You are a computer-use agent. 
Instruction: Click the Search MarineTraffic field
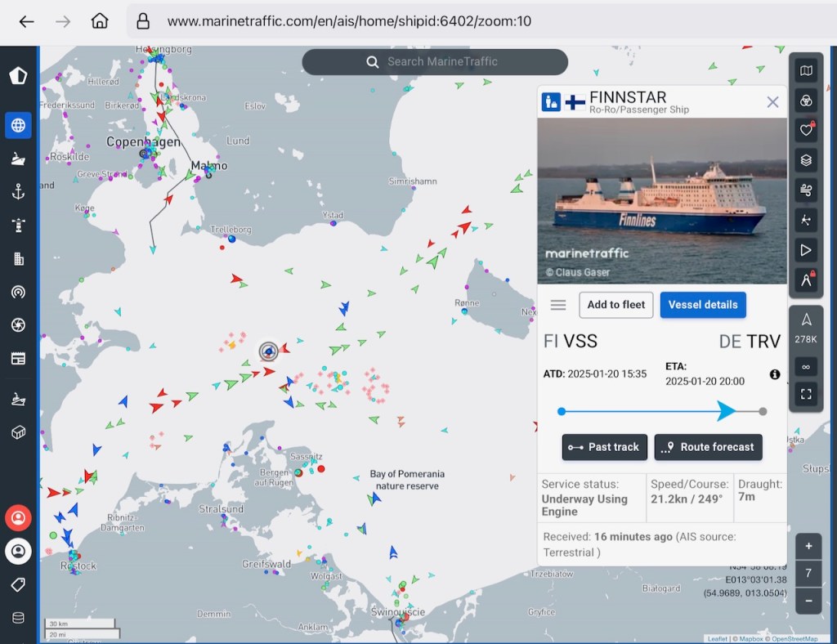point(435,62)
